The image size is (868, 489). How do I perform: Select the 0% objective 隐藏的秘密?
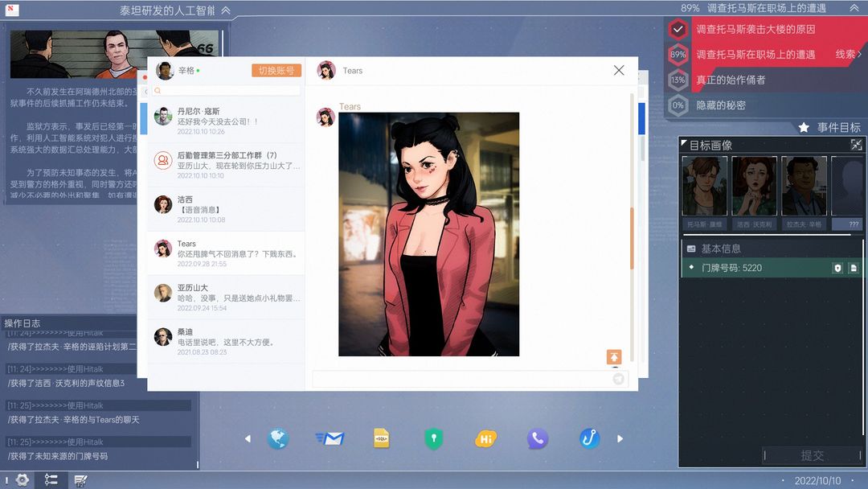[720, 105]
